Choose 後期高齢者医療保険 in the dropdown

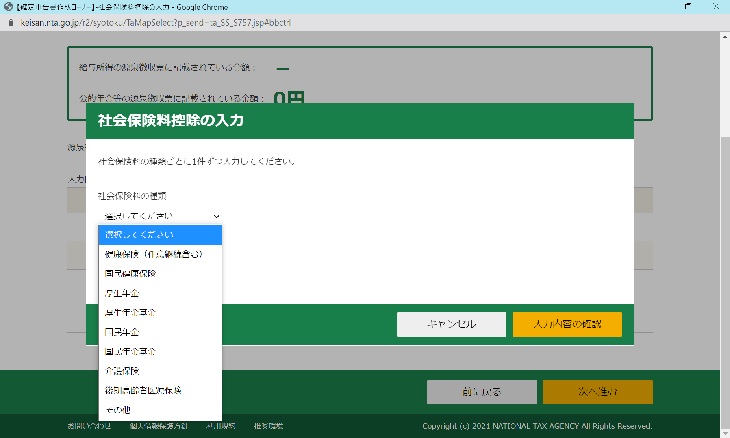(x=160, y=391)
